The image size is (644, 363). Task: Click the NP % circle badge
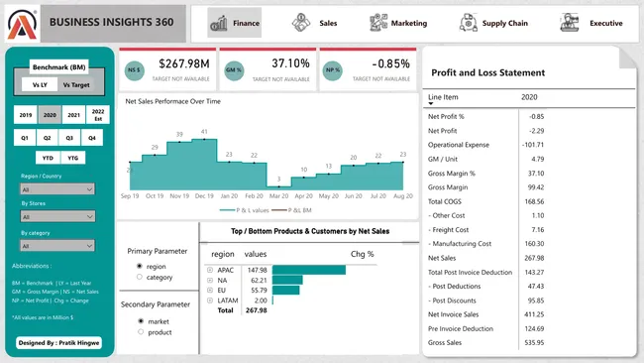pyautogui.click(x=333, y=70)
